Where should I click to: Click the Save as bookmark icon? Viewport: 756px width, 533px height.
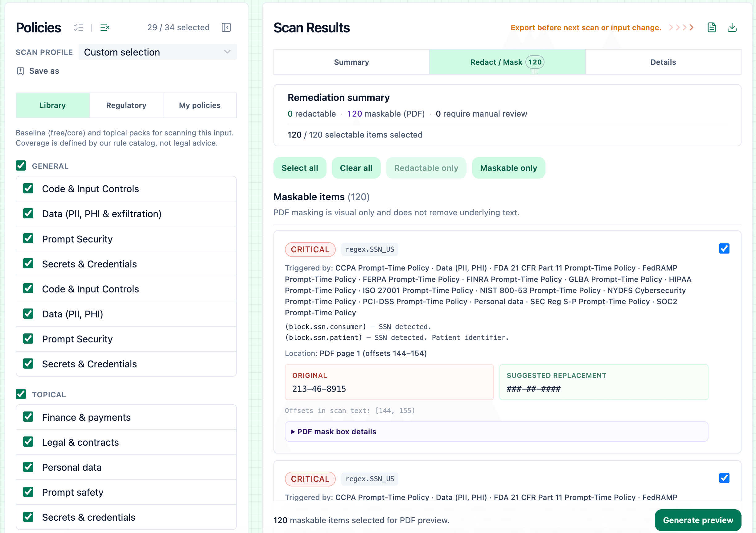coord(20,71)
